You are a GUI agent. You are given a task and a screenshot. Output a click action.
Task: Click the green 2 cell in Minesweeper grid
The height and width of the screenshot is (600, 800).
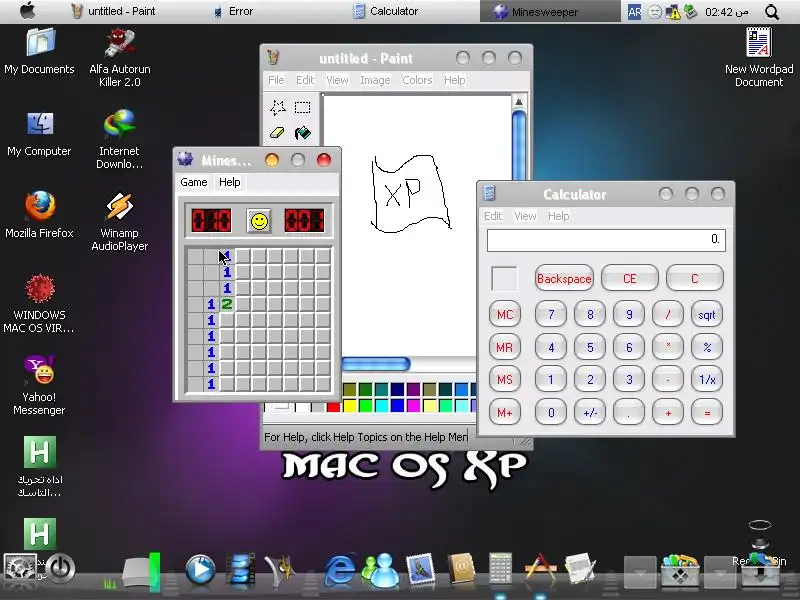227,304
